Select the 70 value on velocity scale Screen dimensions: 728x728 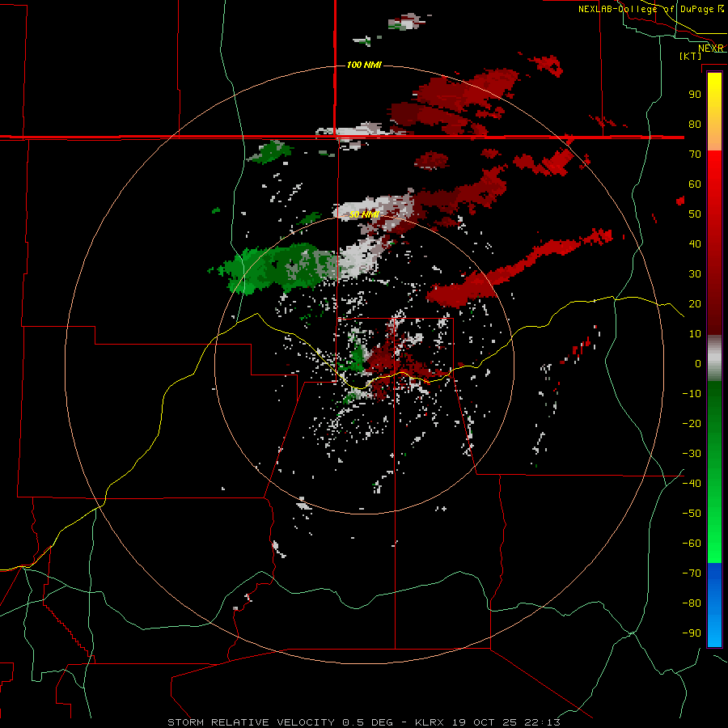coord(695,154)
